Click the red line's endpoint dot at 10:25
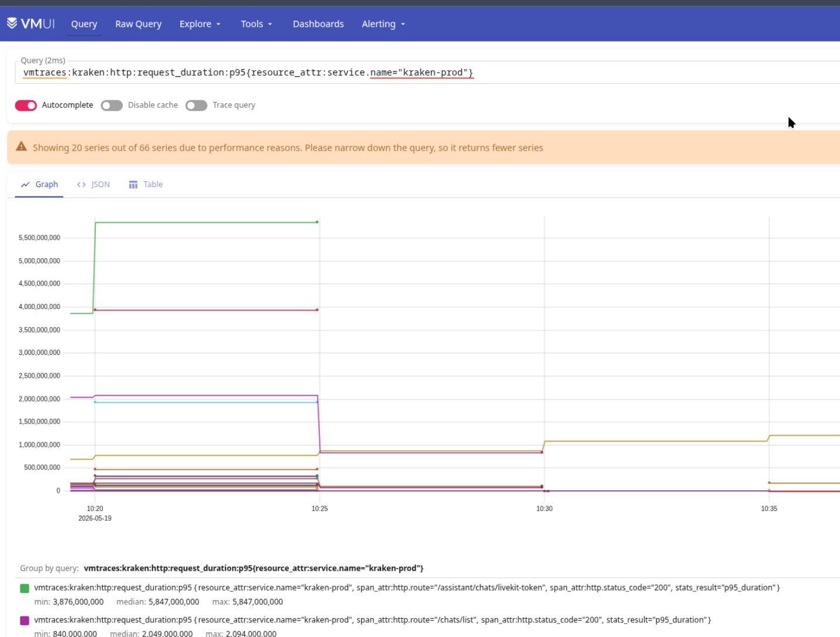840x637 pixels. [317, 310]
